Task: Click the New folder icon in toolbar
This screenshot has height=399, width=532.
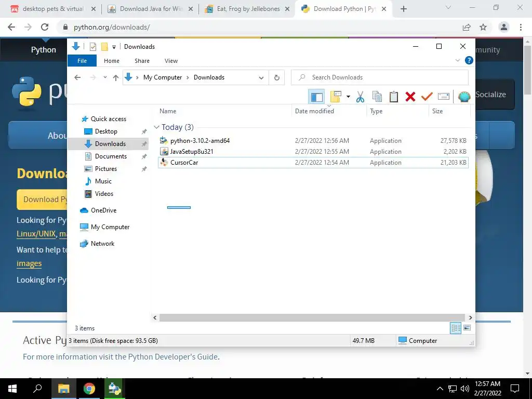Action: pyautogui.click(x=336, y=97)
